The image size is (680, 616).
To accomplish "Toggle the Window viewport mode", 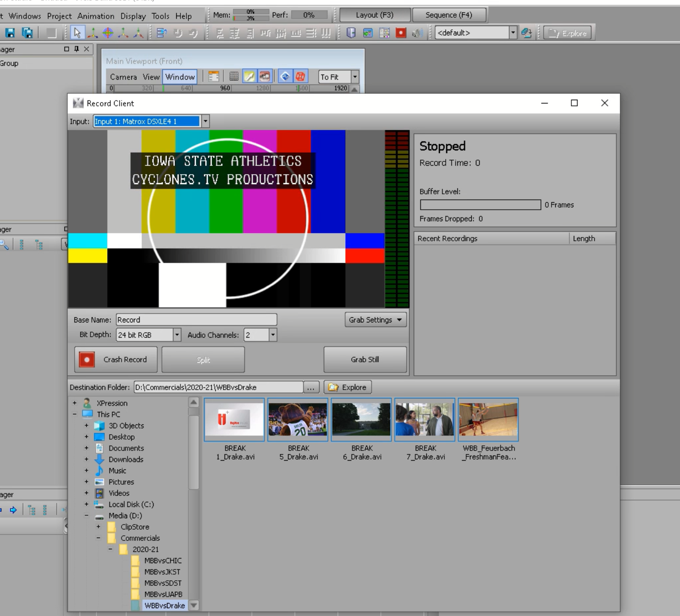I will pyautogui.click(x=180, y=77).
